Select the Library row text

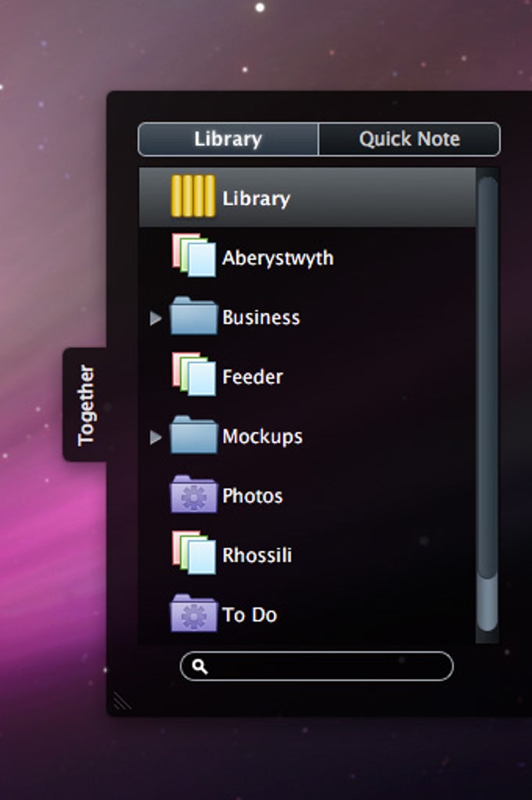coord(256,199)
